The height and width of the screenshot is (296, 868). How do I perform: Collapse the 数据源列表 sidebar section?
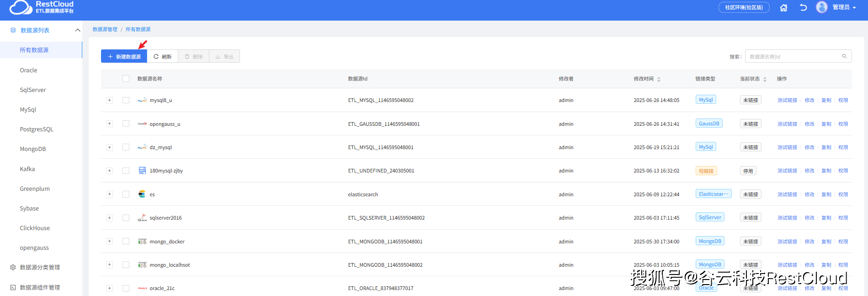(78, 30)
